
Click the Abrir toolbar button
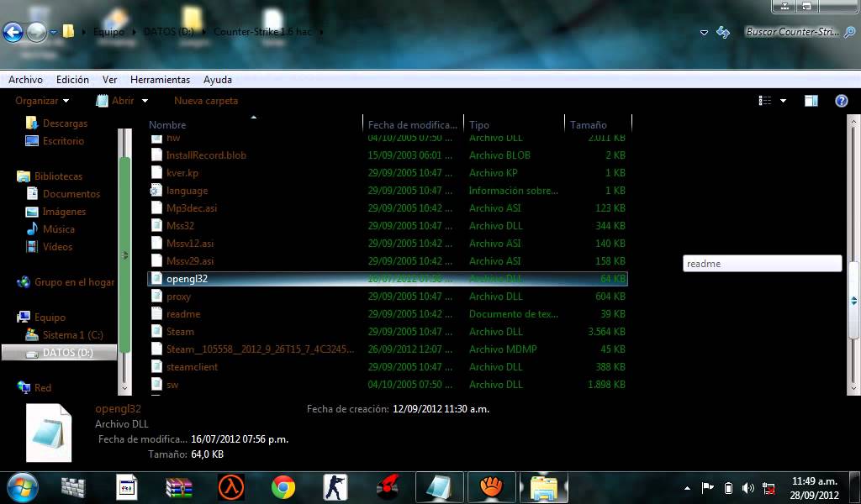(x=115, y=101)
